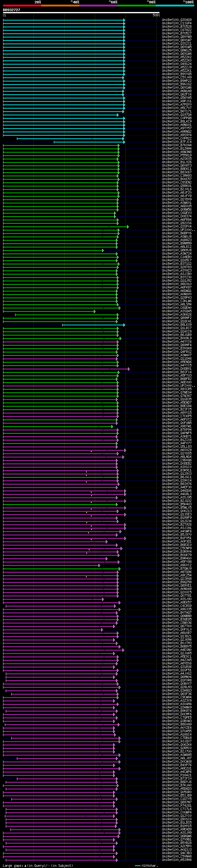Click the purple alignment bar of D0DBV1
This screenshot has width=197, height=868.
tap(66, 369)
